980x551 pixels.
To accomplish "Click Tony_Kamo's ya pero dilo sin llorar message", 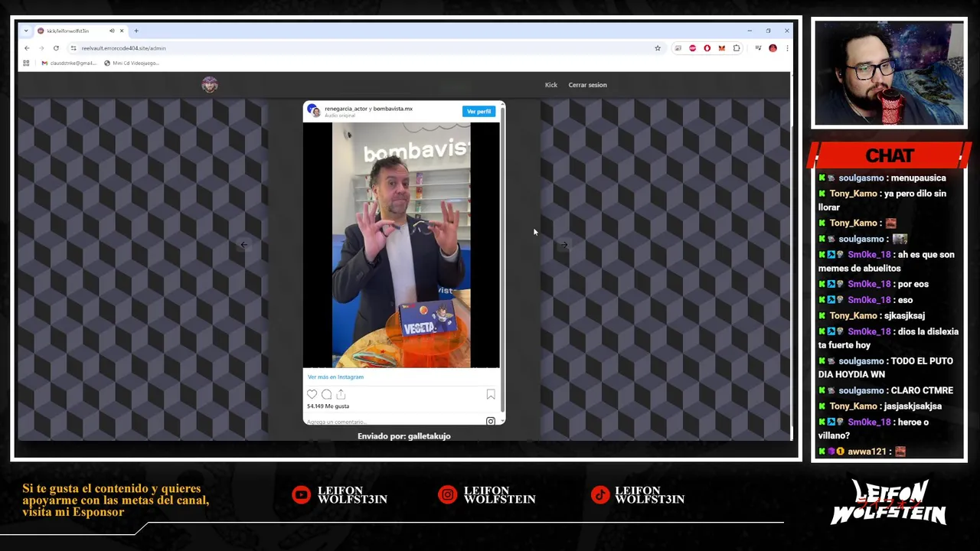I will pyautogui.click(x=882, y=201).
